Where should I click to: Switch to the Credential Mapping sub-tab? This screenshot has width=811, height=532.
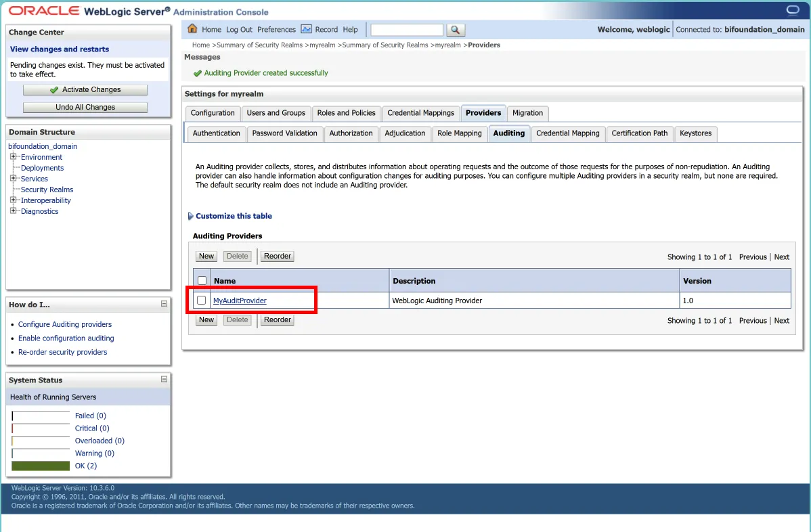568,133
